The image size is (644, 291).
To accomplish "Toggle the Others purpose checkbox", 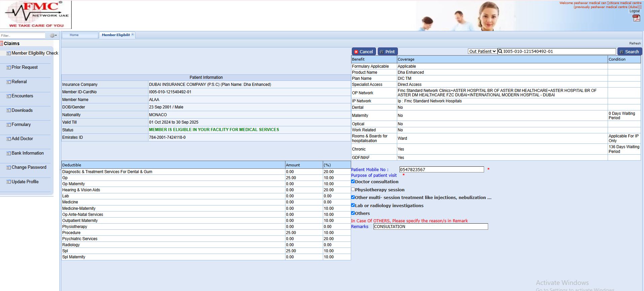I will click(353, 213).
